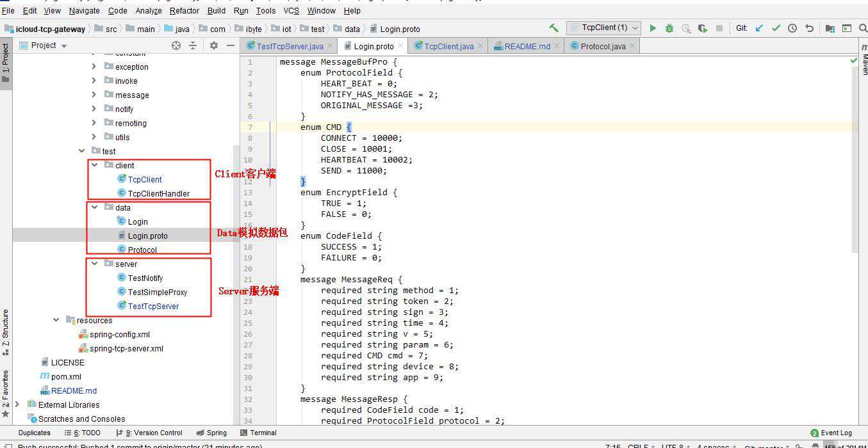Open the TcpClient run configuration dropdown
Image resolution: width=868 pixels, height=448 pixels.
tap(603, 28)
